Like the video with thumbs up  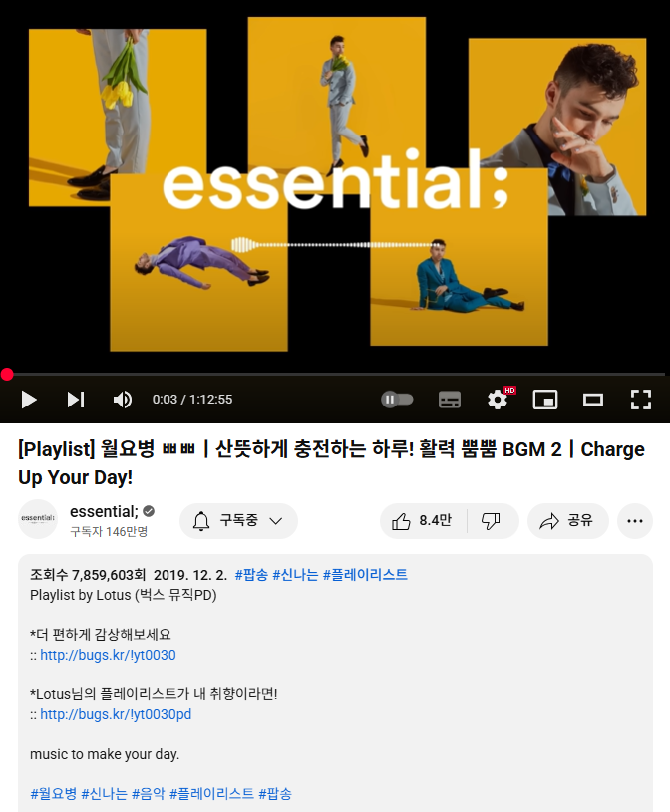[x=423, y=521]
